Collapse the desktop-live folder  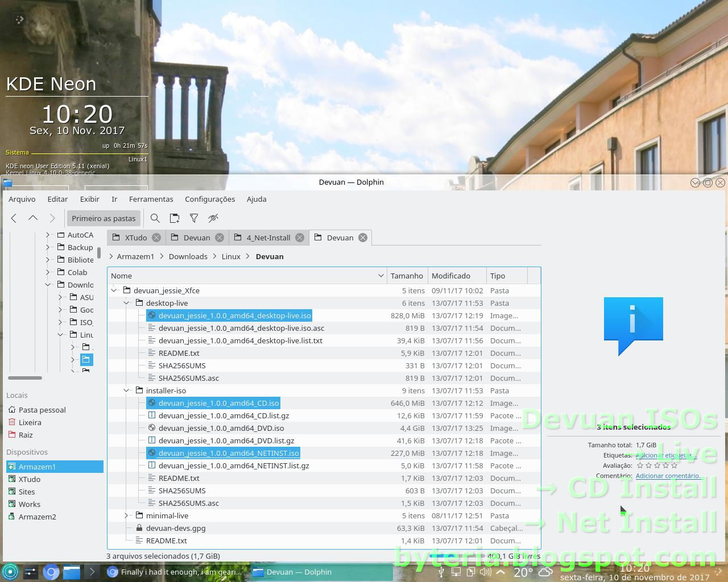126,303
